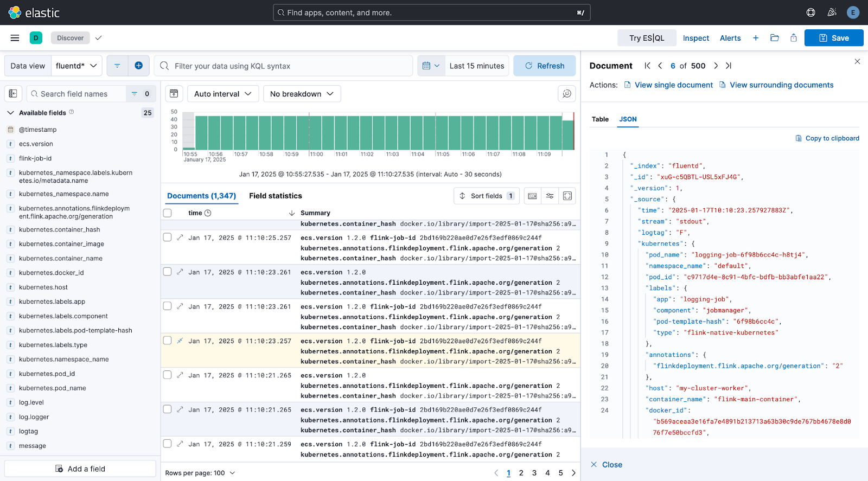
Task: Go to previous document in flyout
Action: (660, 66)
